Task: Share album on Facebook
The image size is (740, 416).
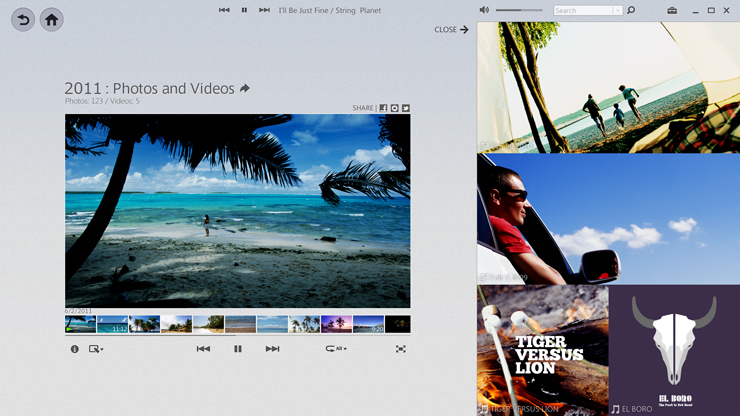Action: pyautogui.click(x=383, y=108)
